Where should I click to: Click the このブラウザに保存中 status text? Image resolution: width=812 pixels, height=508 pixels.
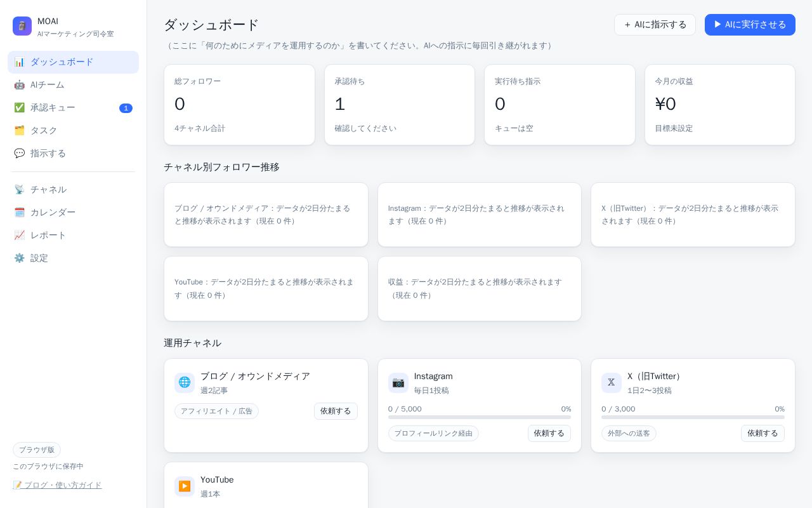coord(48,467)
